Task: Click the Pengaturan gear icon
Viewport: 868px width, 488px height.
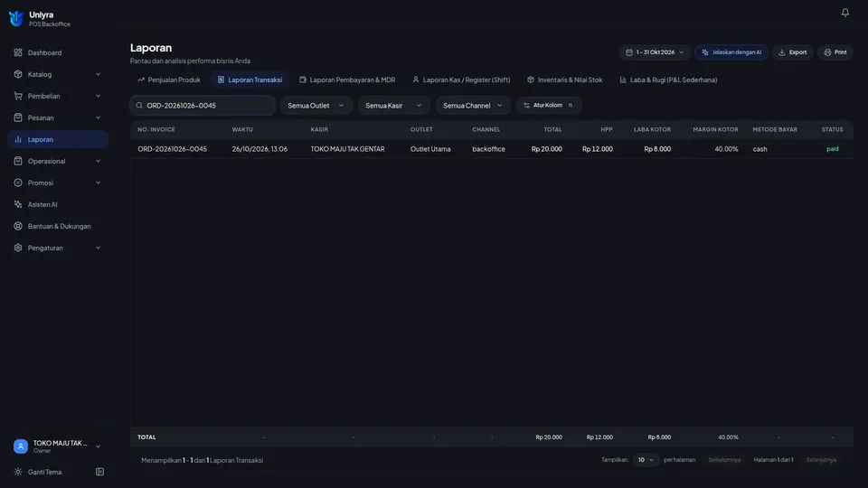Action: point(18,248)
